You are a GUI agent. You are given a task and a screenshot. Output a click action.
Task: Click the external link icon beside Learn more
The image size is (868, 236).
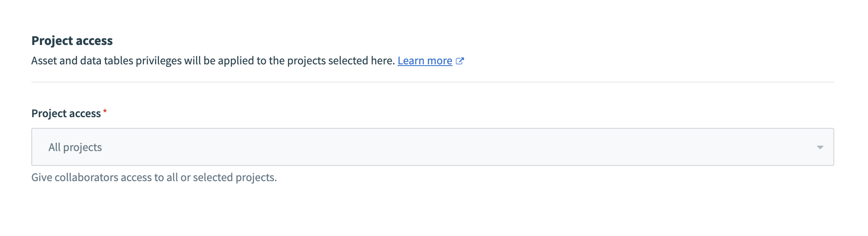(x=460, y=61)
